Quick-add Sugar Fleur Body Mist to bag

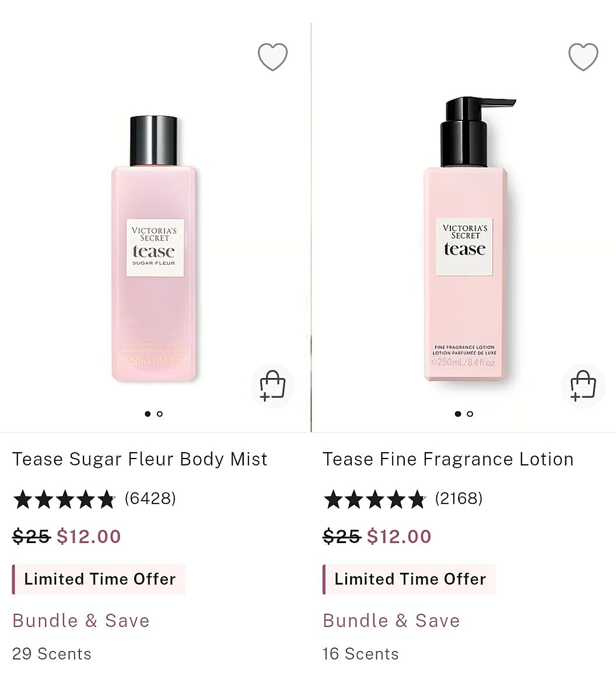[272, 386]
